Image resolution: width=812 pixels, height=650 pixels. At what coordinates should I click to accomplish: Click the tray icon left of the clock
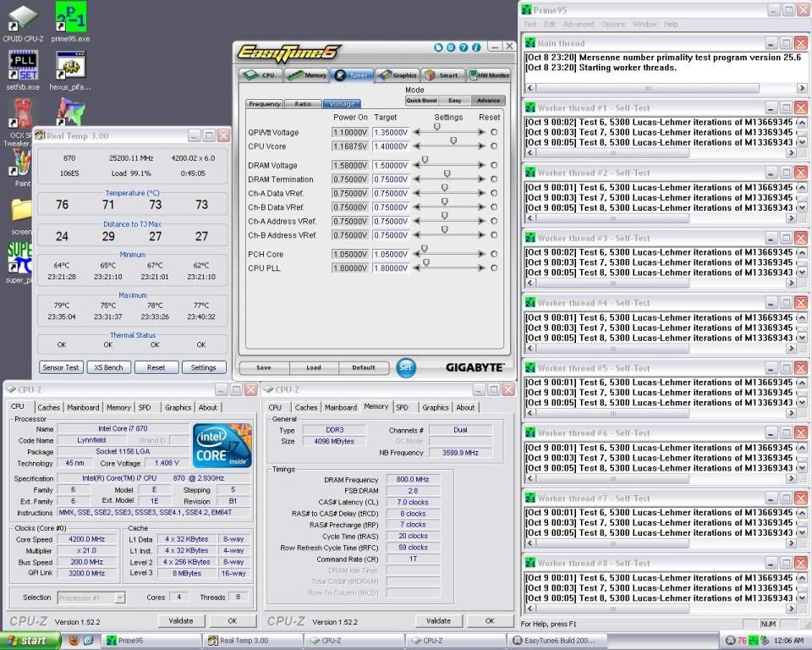(765, 641)
